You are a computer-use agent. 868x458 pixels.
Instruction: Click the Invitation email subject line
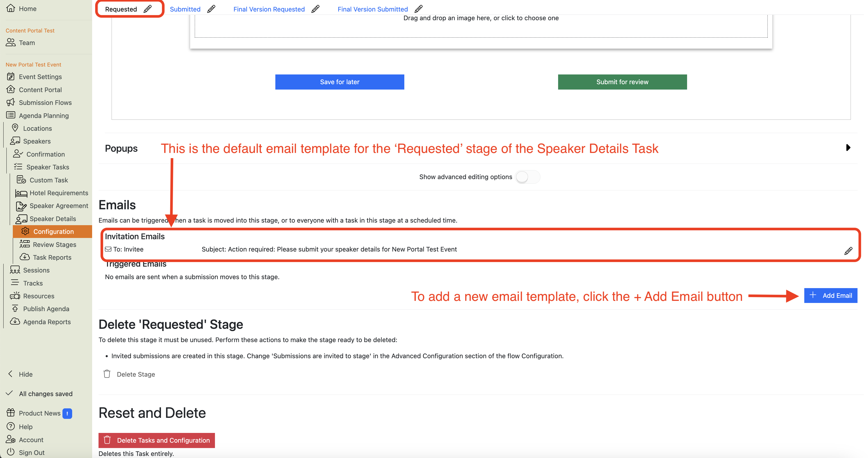329,249
